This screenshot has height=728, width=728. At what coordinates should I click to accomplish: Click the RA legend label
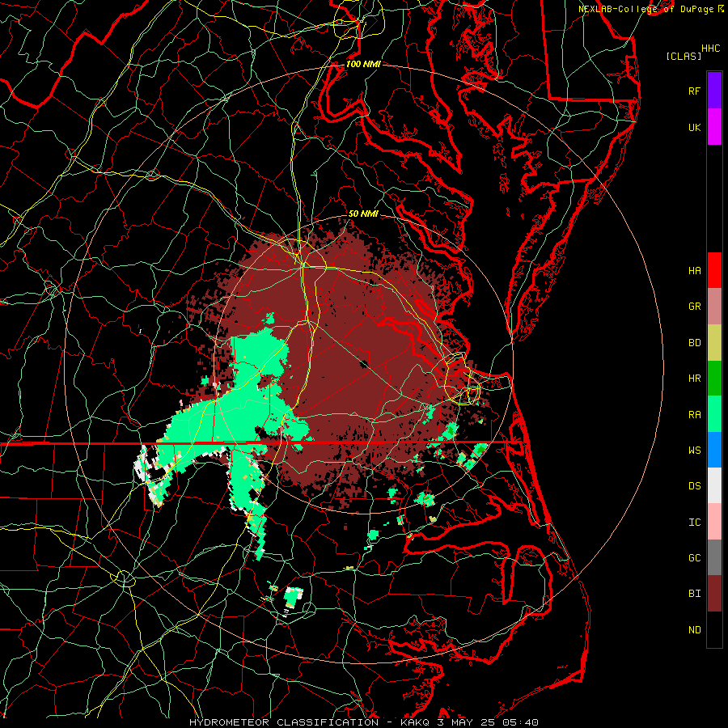694,414
